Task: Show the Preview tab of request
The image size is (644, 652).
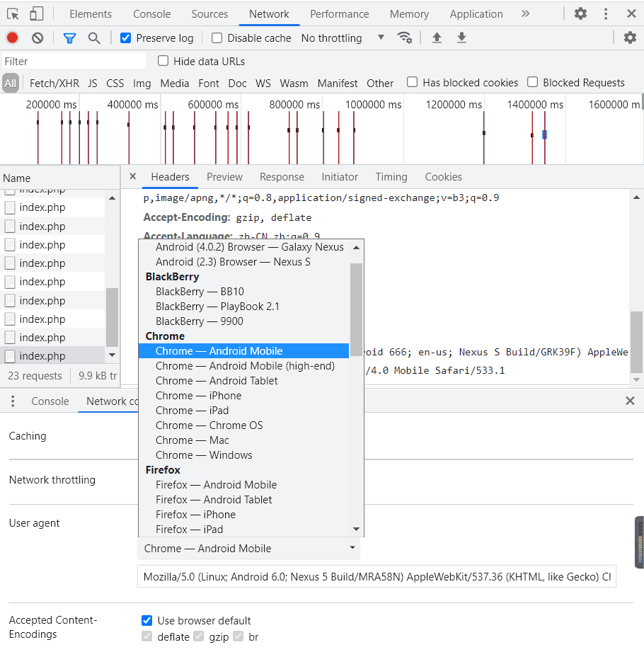Action: coord(224,177)
